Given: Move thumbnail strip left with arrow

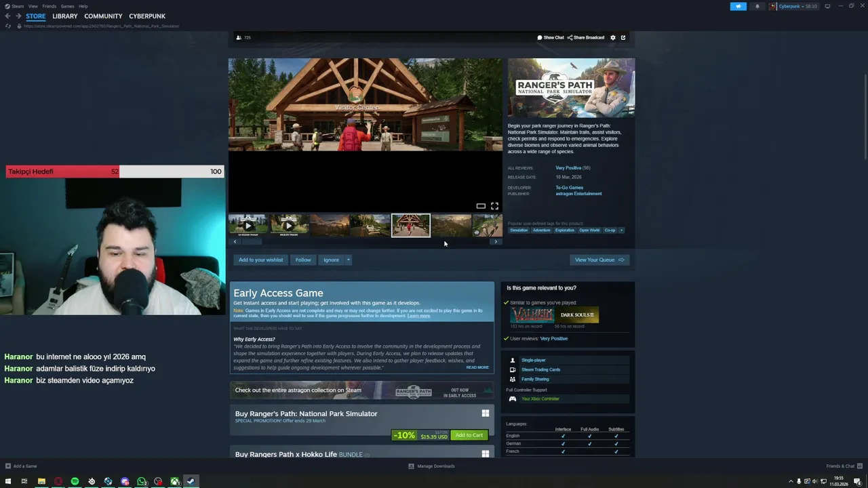Looking at the screenshot, I should pyautogui.click(x=235, y=242).
